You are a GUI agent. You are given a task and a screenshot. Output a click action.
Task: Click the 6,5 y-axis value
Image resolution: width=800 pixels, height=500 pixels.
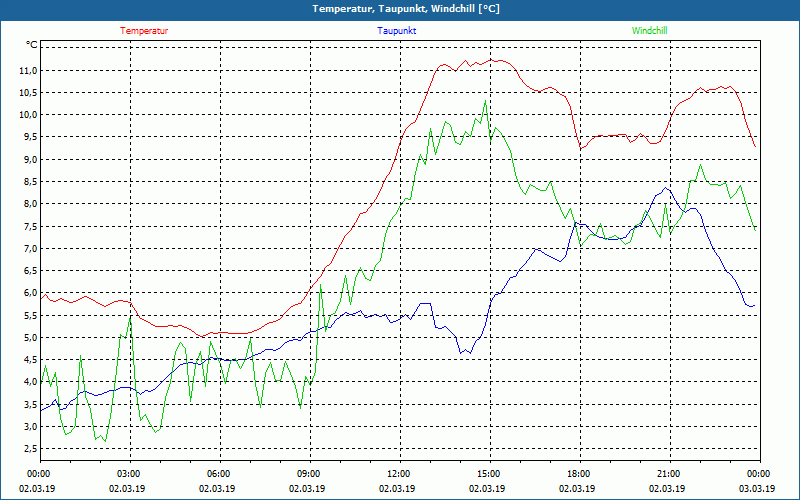click(30, 271)
